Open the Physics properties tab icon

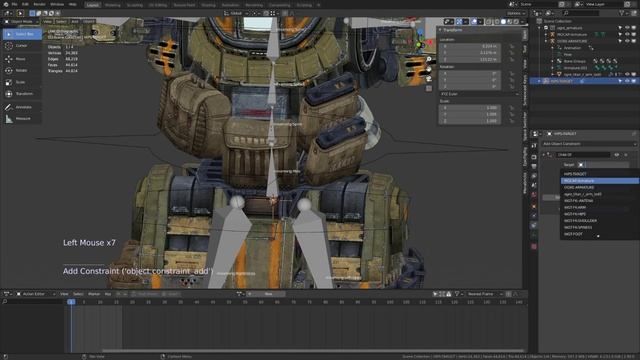coord(534,216)
